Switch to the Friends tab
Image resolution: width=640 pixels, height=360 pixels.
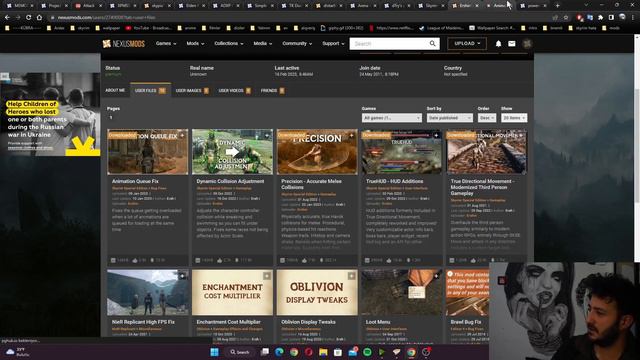pos(273,90)
